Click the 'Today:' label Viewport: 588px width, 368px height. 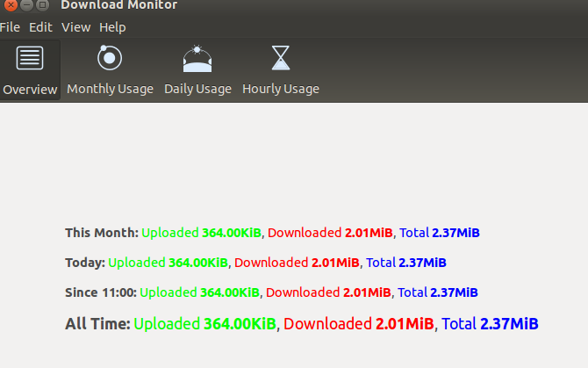(x=85, y=263)
